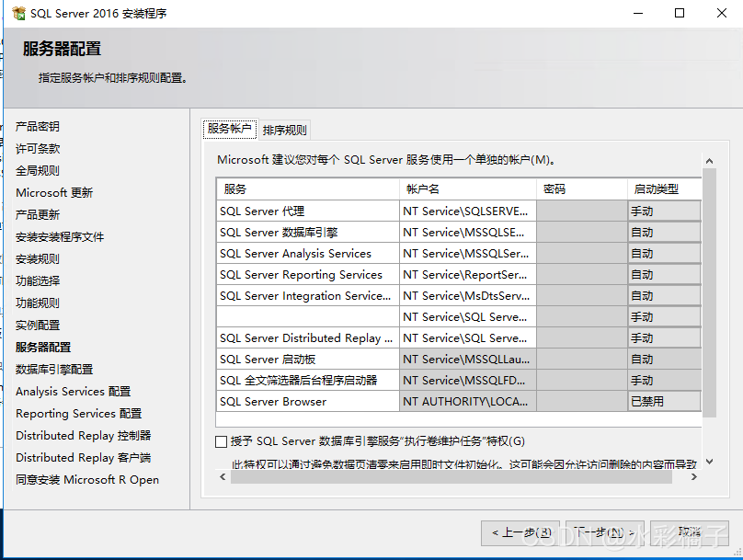Click the horizontal scrollbar thumb
743x560 pixels.
tap(452, 477)
